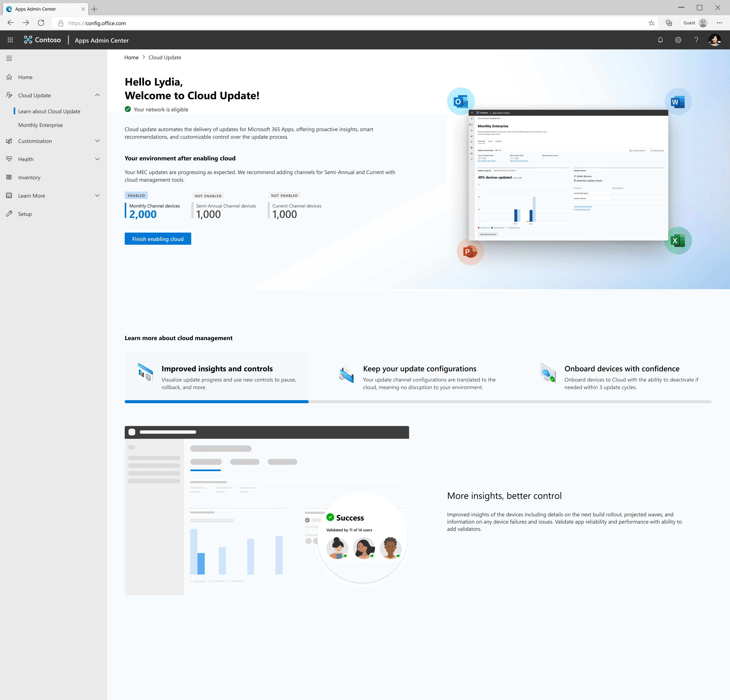The image size is (730, 700).
Task: Open the browser collections icon
Action: click(x=669, y=23)
